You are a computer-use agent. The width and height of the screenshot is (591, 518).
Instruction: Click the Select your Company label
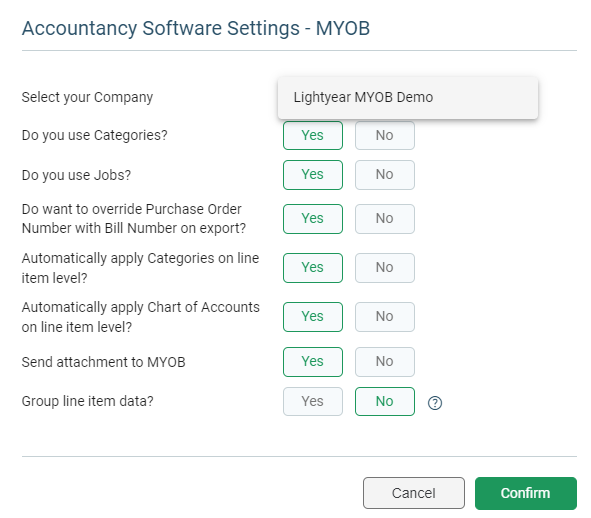(87, 97)
